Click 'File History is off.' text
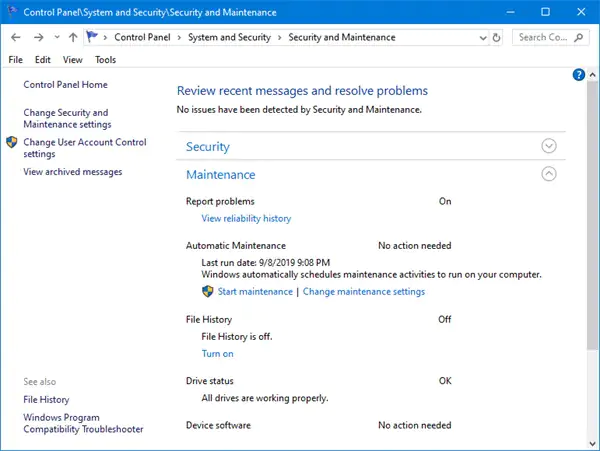This screenshot has height=451, width=600. click(x=237, y=337)
